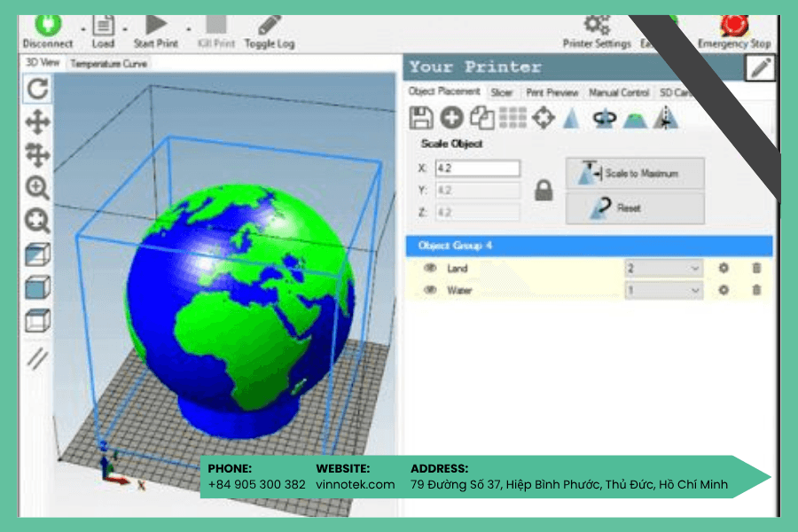Viewport: 798px width, 532px height.
Task: Center the object on the bed
Action: 543,118
